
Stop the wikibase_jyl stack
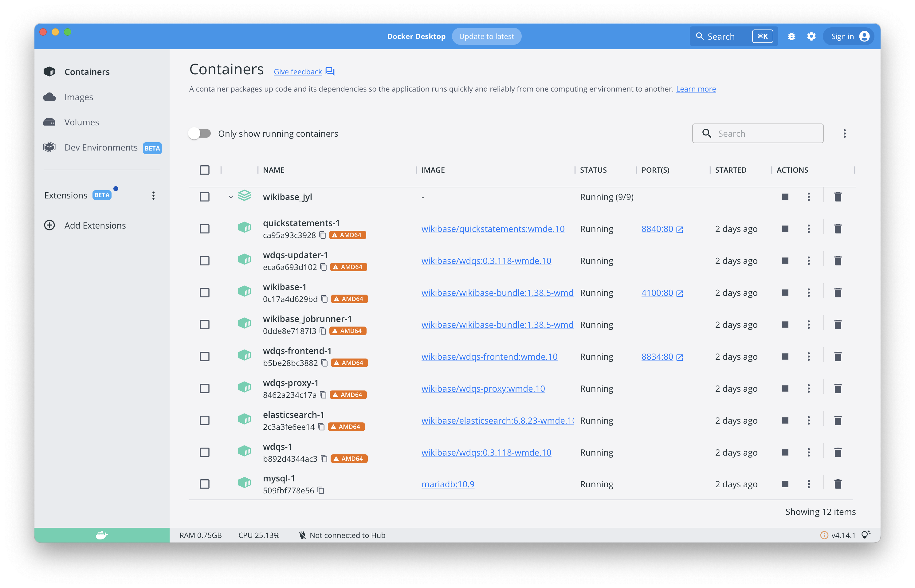[x=785, y=197]
